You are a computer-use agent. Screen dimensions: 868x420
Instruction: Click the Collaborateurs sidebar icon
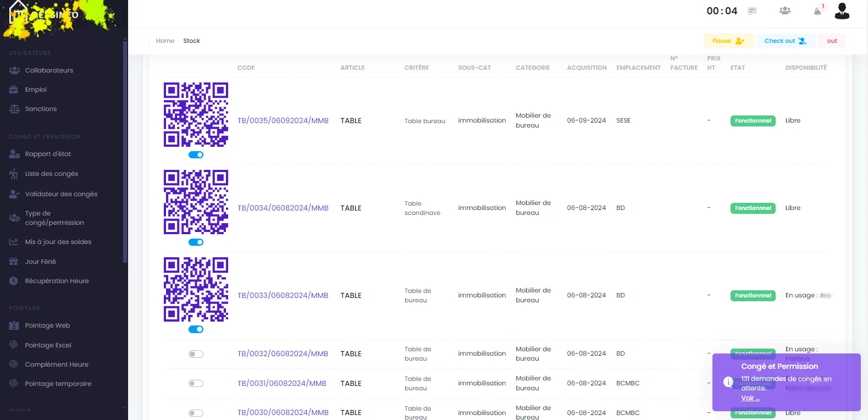14,70
